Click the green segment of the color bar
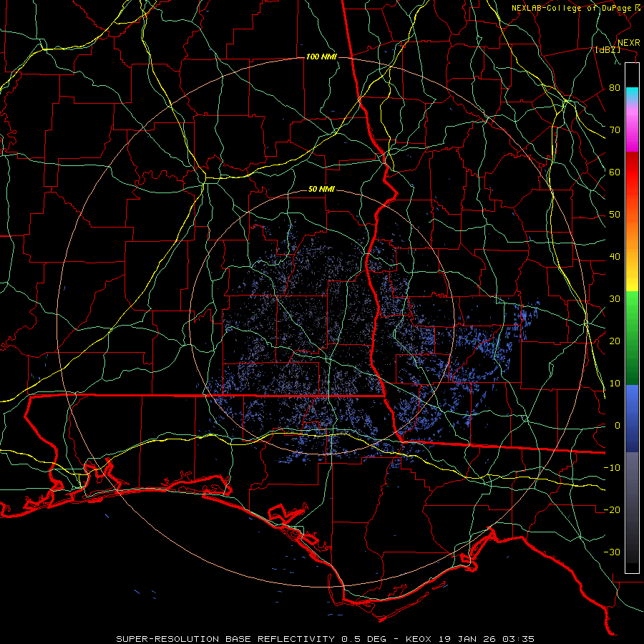The width and height of the screenshot is (644, 644). 632,338
